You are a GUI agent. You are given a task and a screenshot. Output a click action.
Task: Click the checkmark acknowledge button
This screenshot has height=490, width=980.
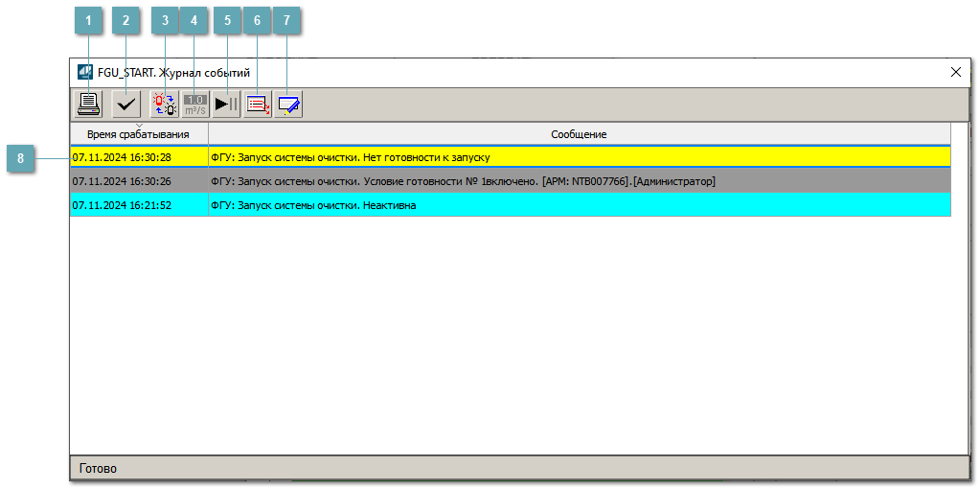tap(125, 105)
